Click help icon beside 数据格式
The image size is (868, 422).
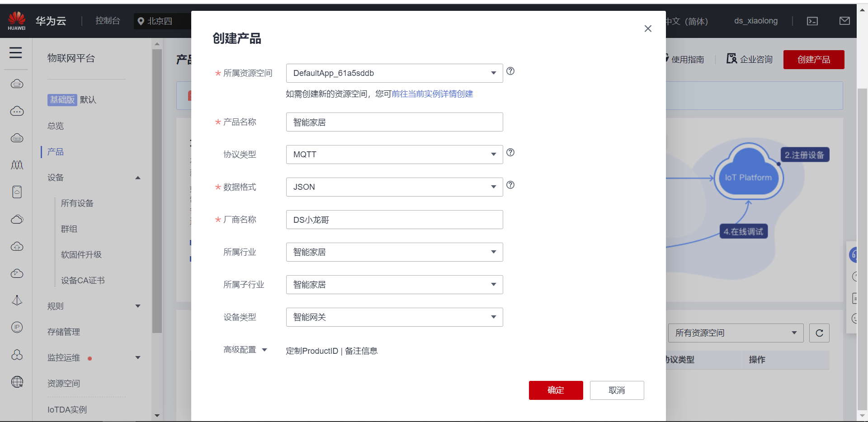[x=510, y=185]
